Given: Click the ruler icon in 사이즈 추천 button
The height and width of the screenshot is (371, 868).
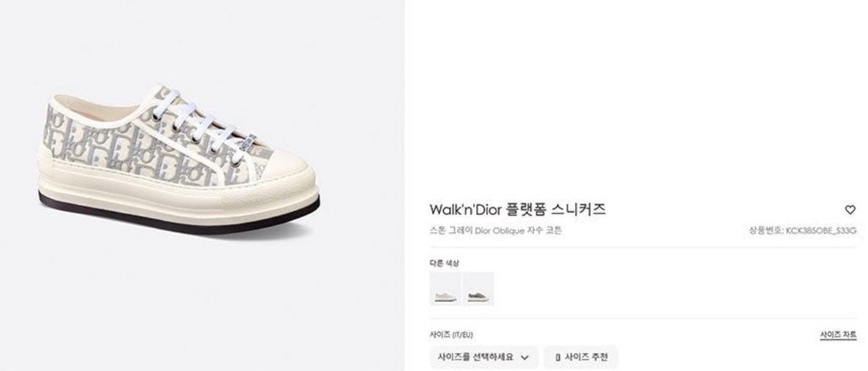Looking at the screenshot, I should [558, 357].
